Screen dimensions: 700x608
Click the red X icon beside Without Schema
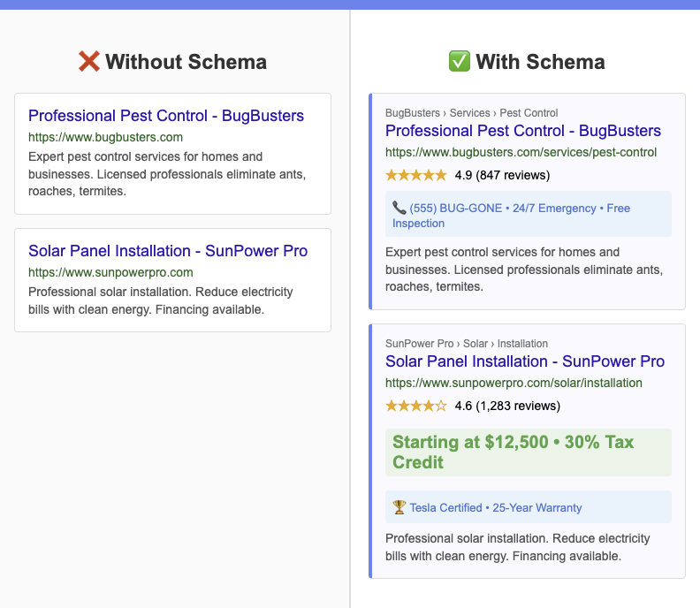pos(89,62)
